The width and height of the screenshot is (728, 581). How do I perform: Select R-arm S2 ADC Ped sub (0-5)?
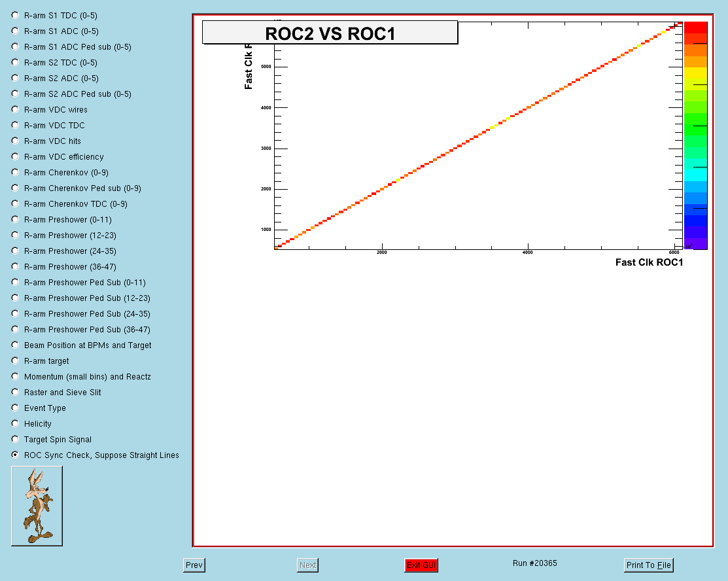pos(15,94)
